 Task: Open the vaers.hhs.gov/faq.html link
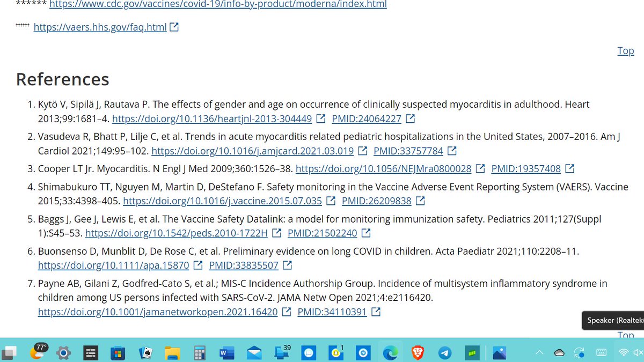100,27
